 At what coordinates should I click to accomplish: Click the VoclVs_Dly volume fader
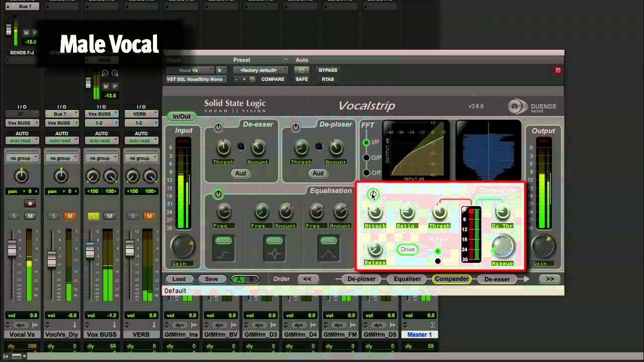point(52,259)
